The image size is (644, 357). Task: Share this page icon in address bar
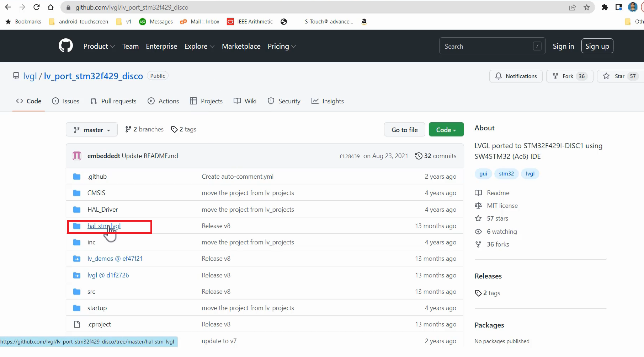click(x=573, y=7)
